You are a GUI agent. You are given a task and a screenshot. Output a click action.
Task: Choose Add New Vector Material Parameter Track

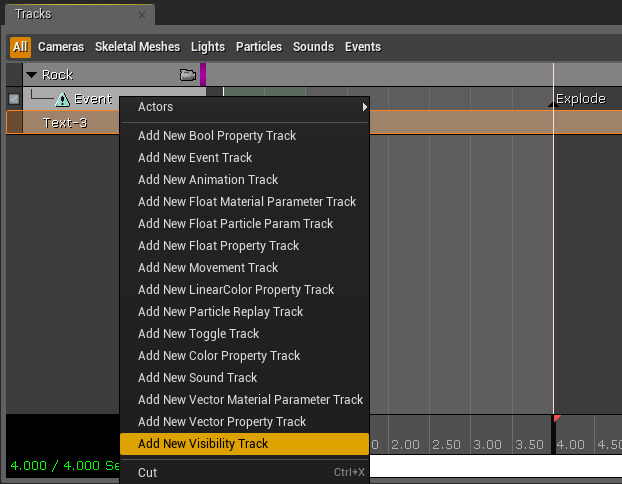coord(245,399)
